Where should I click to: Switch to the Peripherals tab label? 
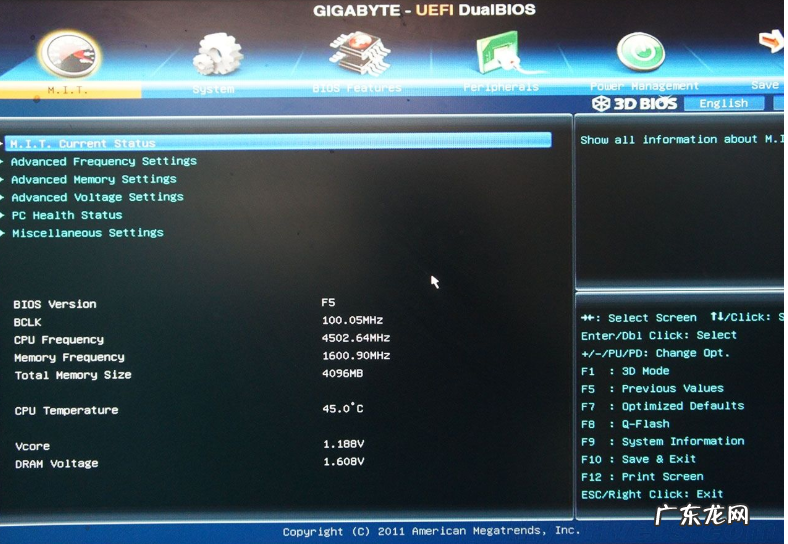pos(501,87)
